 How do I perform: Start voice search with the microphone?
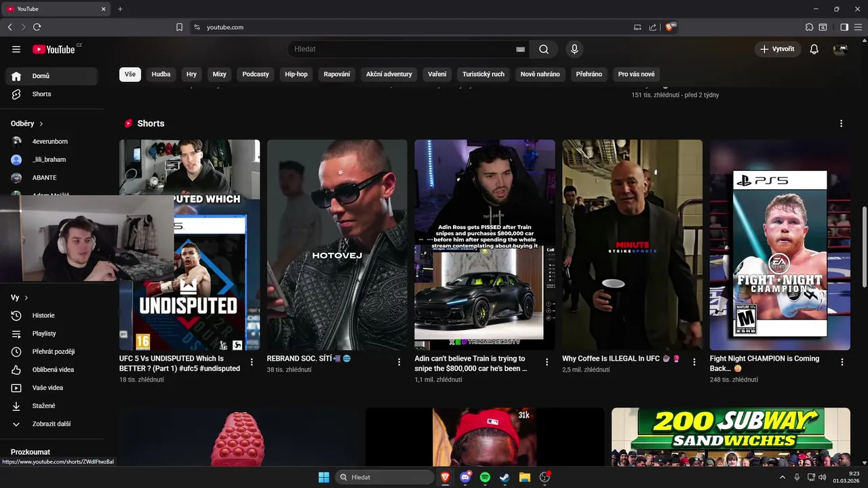[x=574, y=49]
